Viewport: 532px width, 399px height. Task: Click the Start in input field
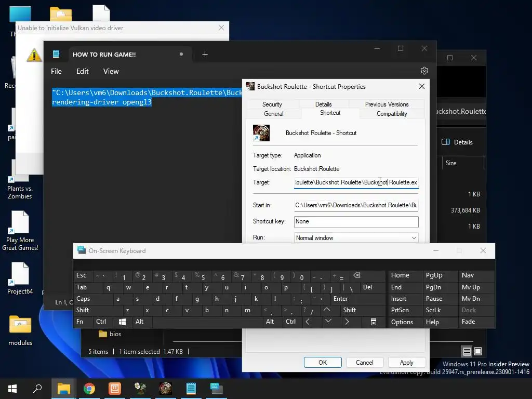pyautogui.click(x=356, y=205)
